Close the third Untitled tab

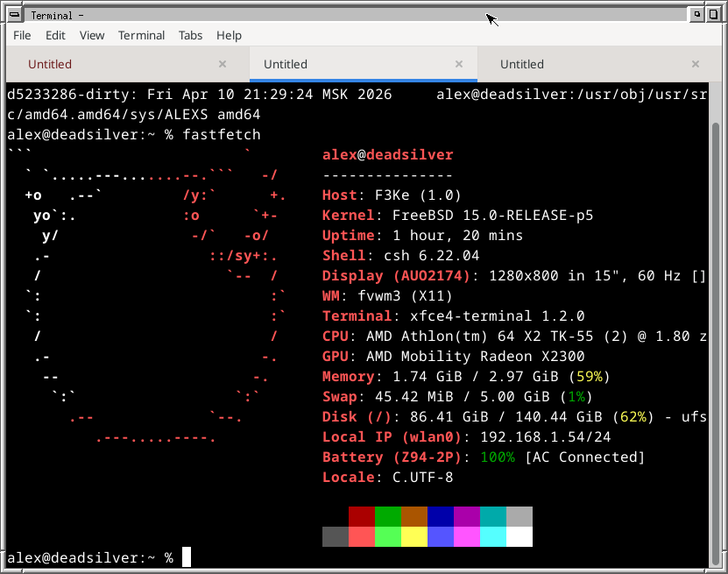tap(695, 64)
